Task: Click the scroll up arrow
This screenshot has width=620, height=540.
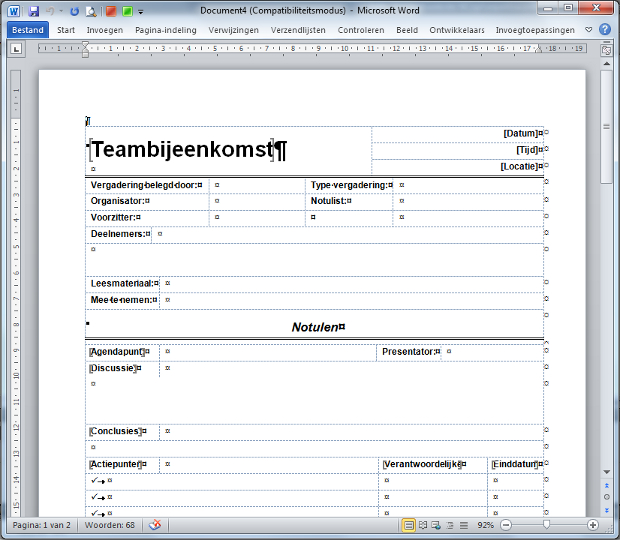Action: click(x=606, y=63)
